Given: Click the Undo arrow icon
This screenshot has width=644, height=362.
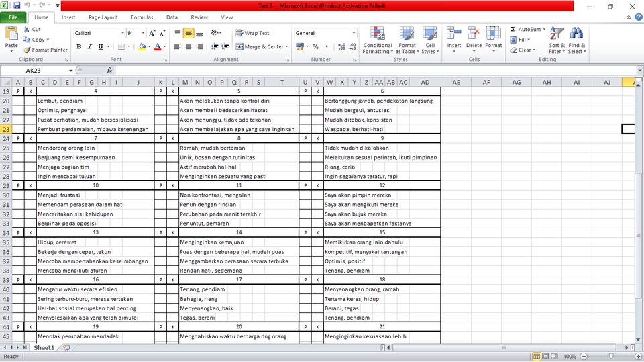Looking at the screenshot, I should [28, 6].
